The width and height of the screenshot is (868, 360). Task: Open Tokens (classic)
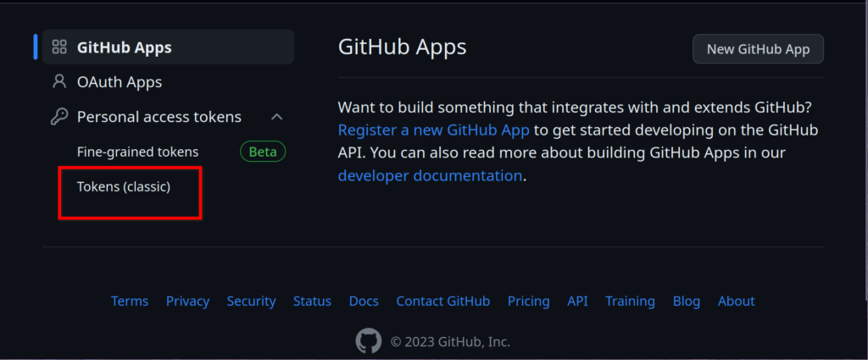(x=124, y=187)
